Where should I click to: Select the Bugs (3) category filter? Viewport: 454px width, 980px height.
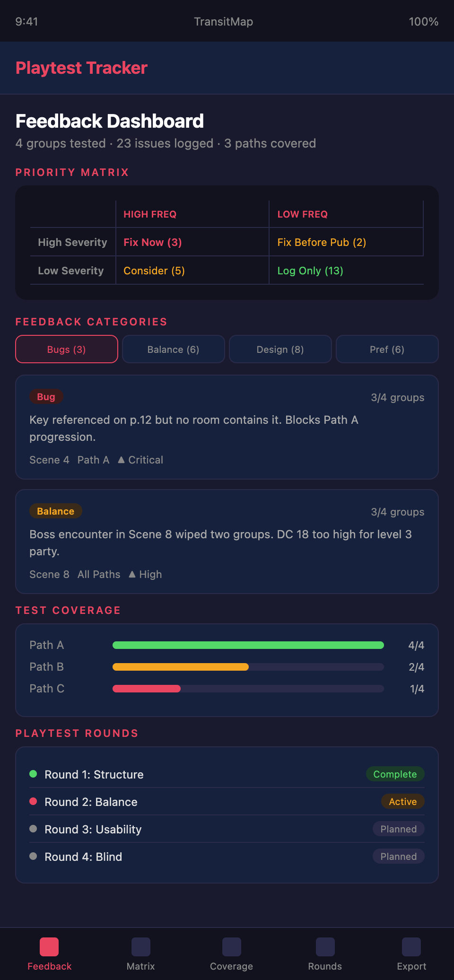(x=67, y=349)
